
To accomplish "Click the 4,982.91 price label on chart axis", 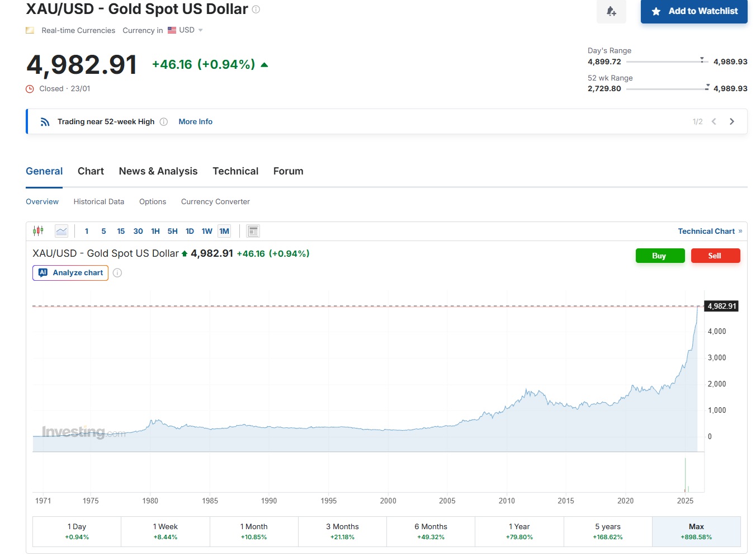I will [721, 306].
